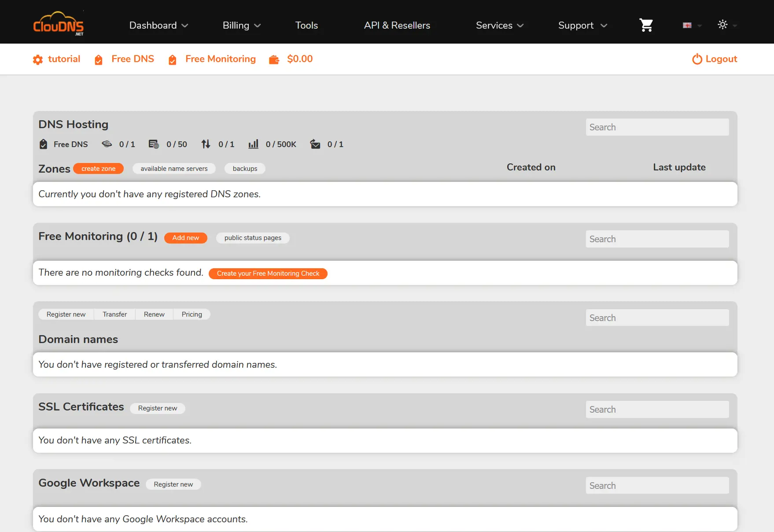Click Register new for Google Workspace
The image size is (774, 532).
coord(173,484)
